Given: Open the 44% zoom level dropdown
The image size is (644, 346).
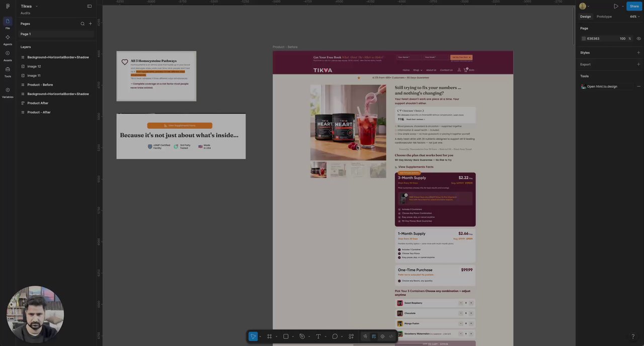Looking at the screenshot, I should (x=635, y=17).
